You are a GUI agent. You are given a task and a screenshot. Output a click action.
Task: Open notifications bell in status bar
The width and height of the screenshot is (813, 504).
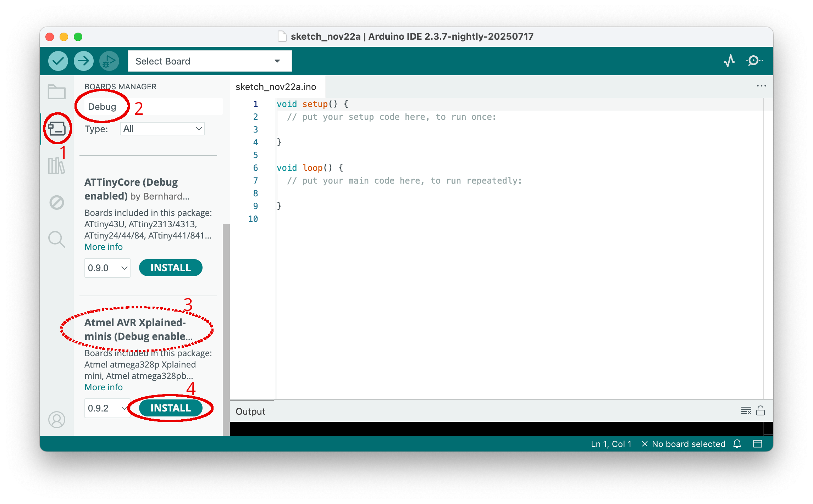(737, 444)
